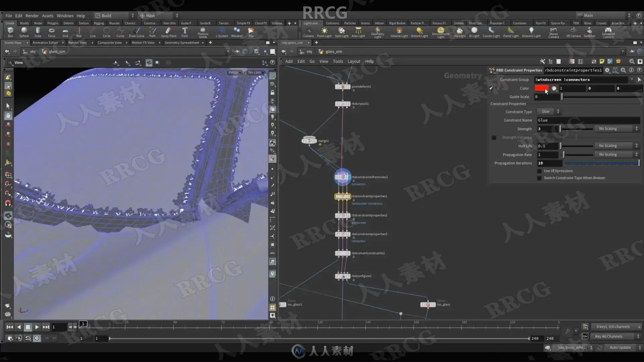This screenshot has width=644, height=362.
Task: Select the rbdconfigure1 node
Action: pos(342,276)
